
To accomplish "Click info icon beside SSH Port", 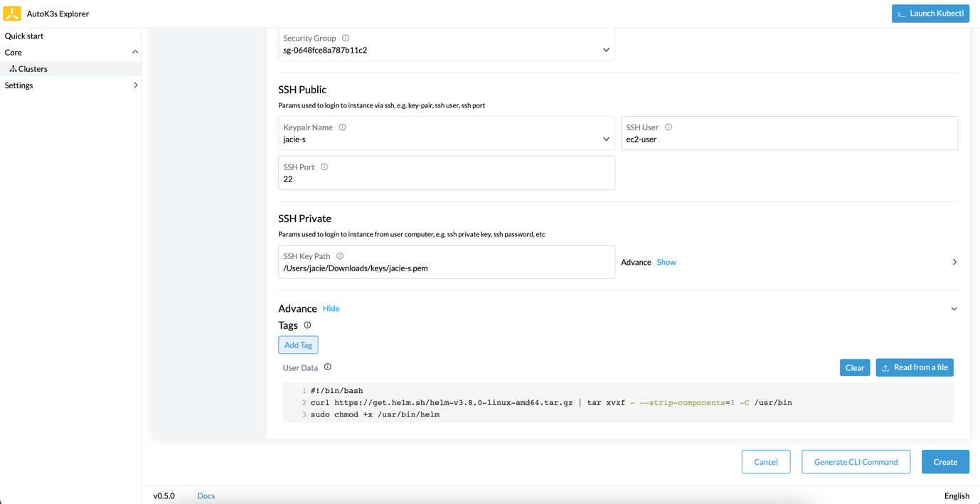I will click(x=324, y=167).
